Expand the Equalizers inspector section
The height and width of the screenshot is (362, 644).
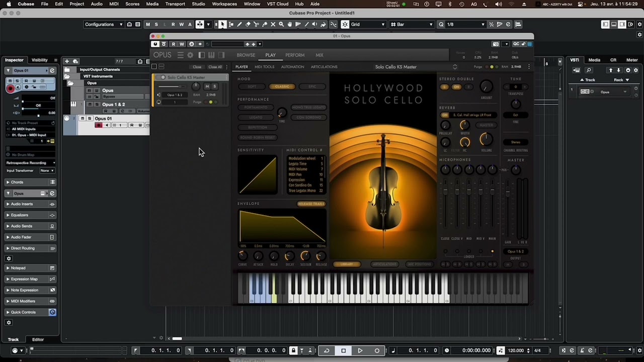8,215
